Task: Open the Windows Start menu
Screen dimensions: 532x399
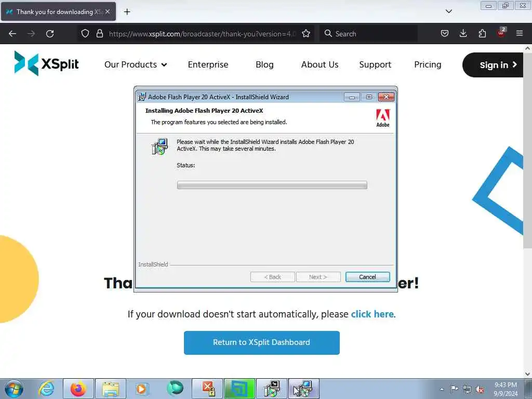Action: coord(14,389)
